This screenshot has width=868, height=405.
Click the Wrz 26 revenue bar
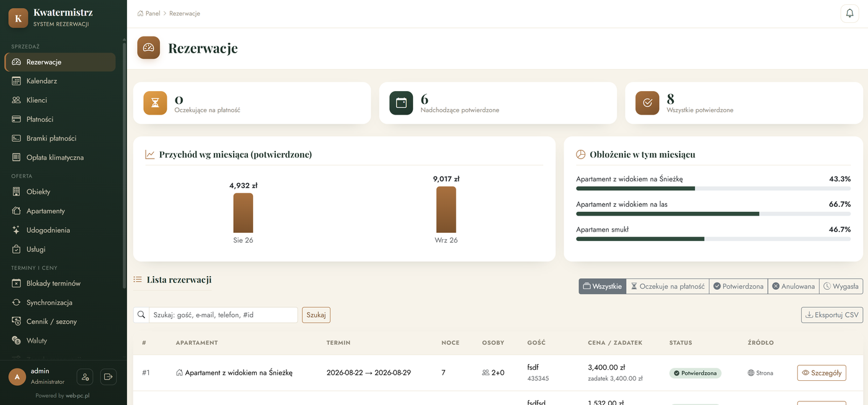446,210
